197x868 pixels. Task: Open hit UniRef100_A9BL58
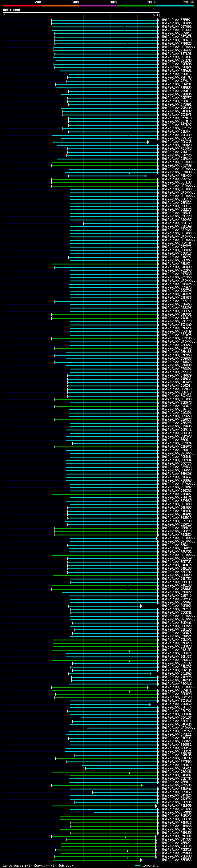176,755
